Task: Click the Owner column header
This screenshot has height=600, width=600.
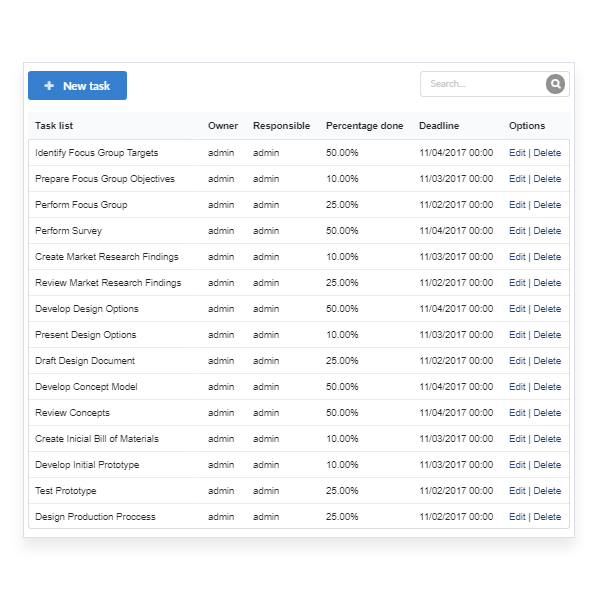Action: (x=223, y=126)
